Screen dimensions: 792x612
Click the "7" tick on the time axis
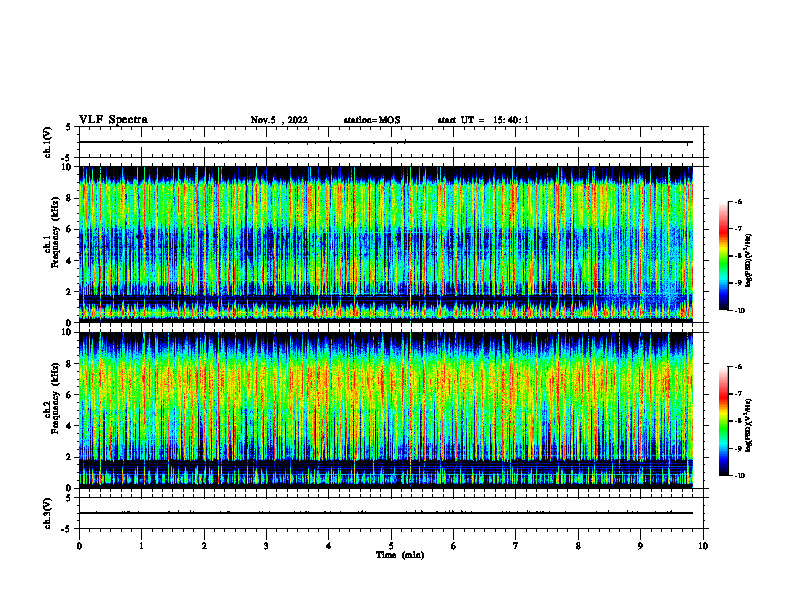coord(516,546)
